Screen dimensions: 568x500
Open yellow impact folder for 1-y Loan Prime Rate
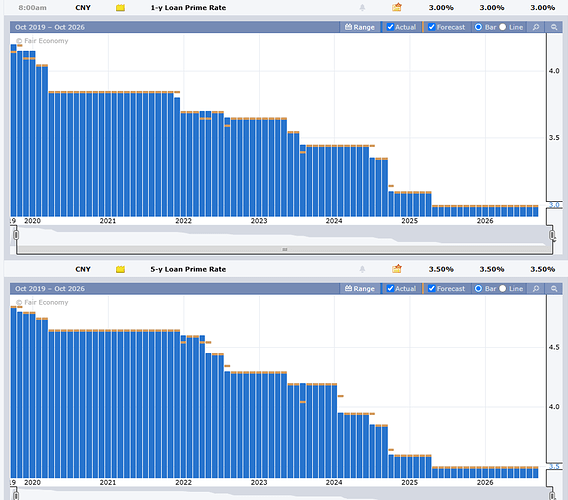pos(120,8)
